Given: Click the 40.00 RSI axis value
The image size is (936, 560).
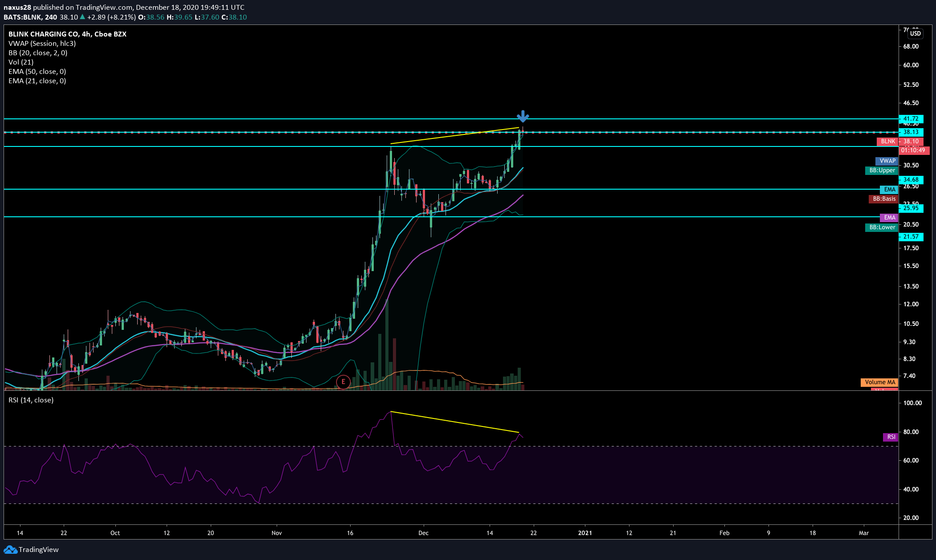Looking at the screenshot, I should point(911,489).
